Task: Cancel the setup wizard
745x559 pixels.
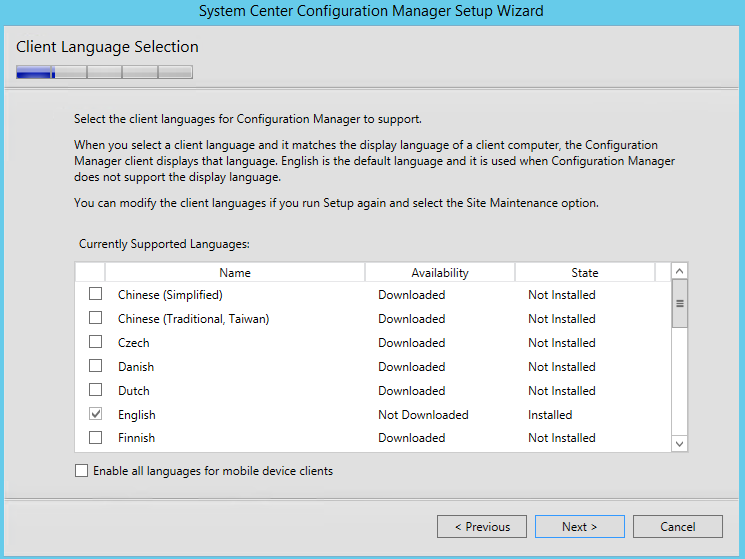Action: click(677, 527)
